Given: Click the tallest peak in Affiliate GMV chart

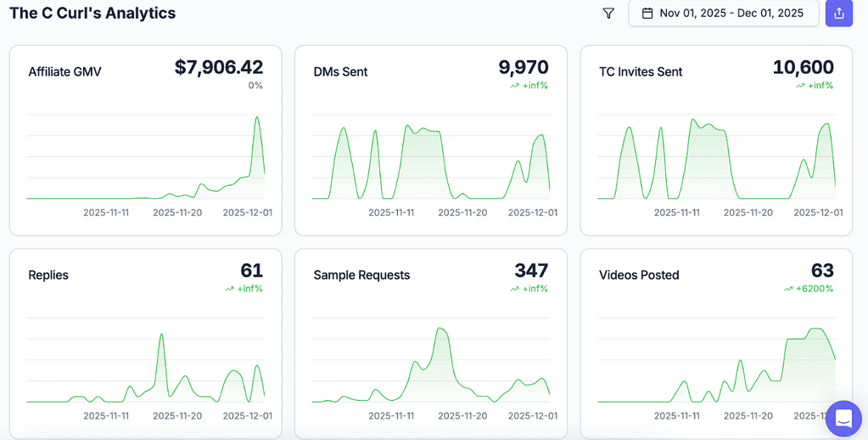Looking at the screenshot, I should click(x=257, y=118).
